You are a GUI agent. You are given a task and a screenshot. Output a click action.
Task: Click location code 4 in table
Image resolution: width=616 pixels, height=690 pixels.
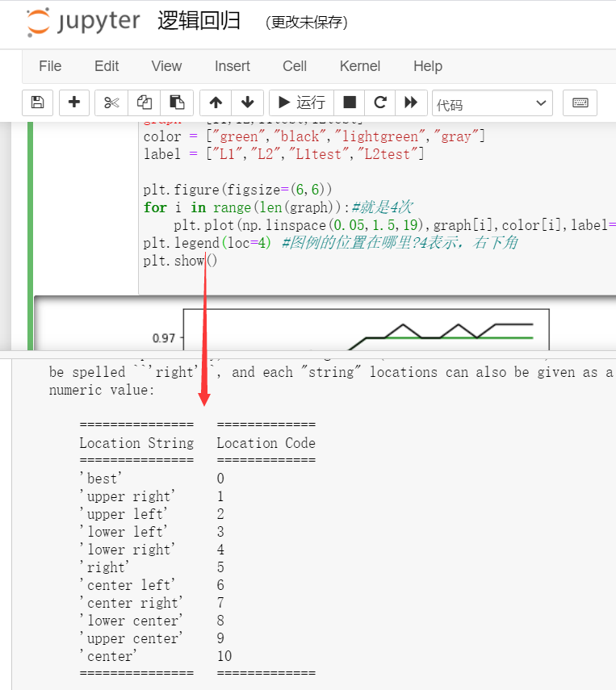tap(220, 550)
